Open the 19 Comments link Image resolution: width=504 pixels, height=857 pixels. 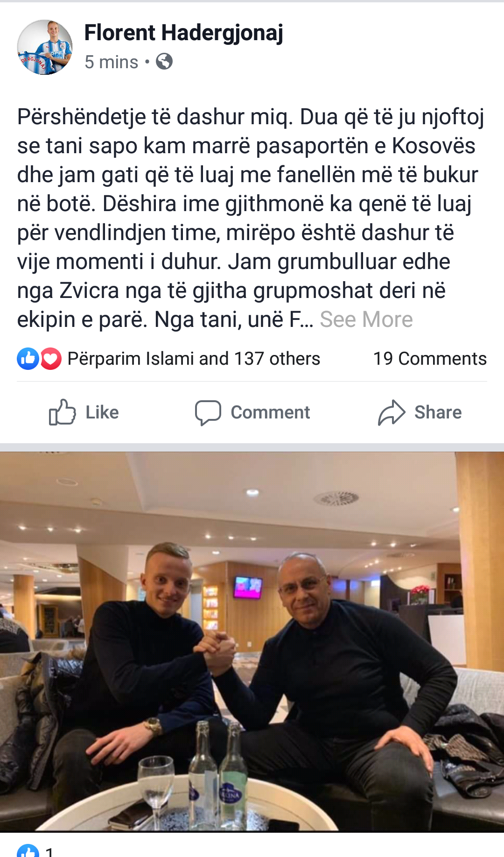click(x=430, y=359)
